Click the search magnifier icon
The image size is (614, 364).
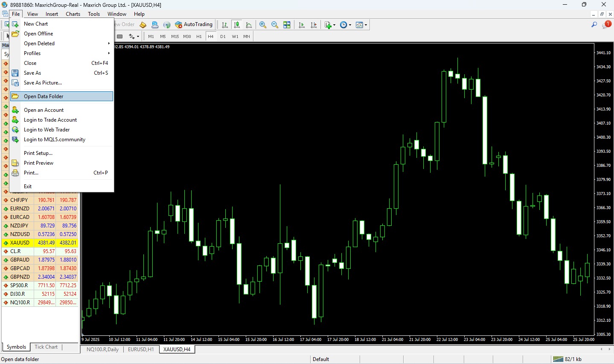click(594, 25)
